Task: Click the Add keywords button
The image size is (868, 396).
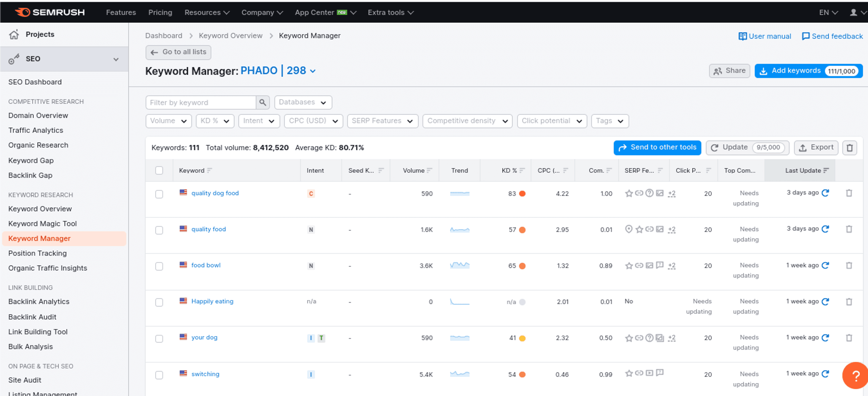Action: 809,71
